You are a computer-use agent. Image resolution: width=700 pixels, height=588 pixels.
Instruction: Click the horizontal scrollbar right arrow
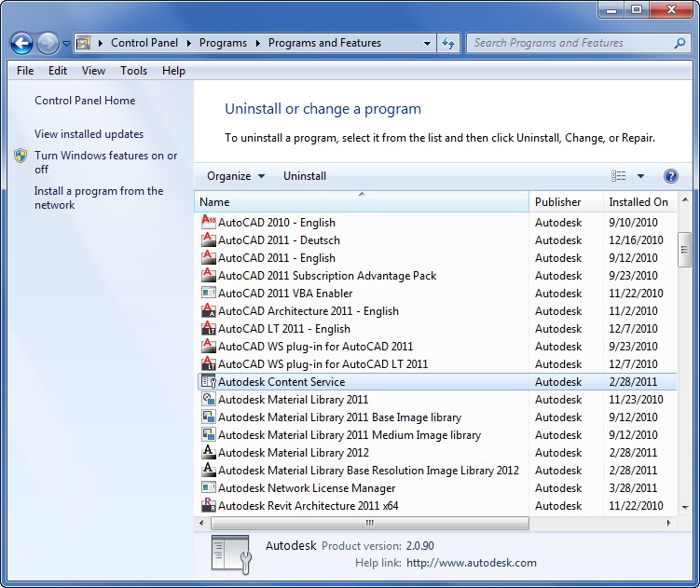pyautogui.click(x=668, y=523)
